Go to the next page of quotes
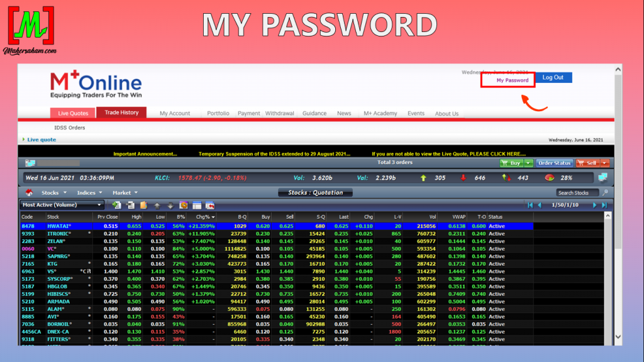This screenshot has height=362, width=644. 594,205
